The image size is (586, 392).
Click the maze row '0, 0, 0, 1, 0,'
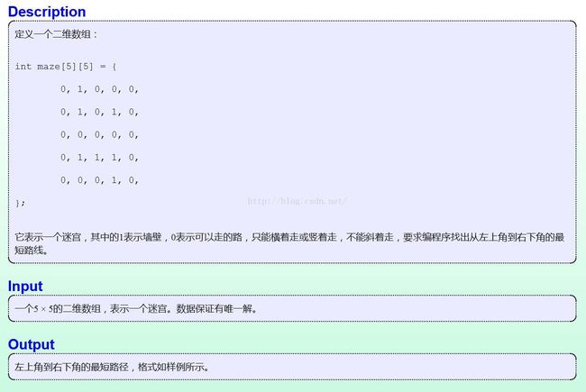coord(99,180)
